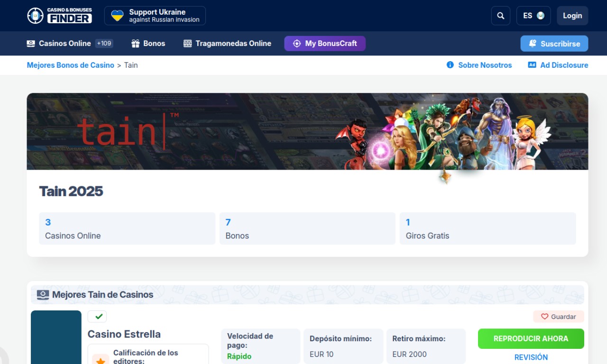Select the info icon beside Sobre Nosotros
Viewport: 607px width, 364px height.
pos(450,65)
